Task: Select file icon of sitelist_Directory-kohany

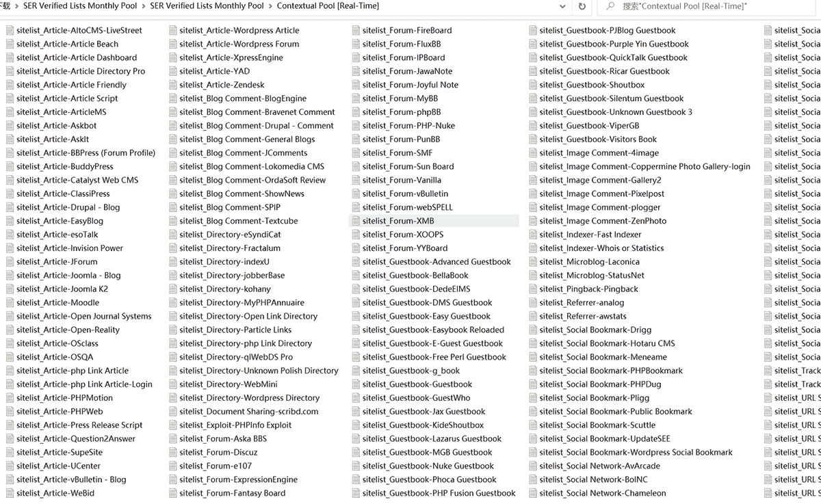Action: pyautogui.click(x=172, y=289)
